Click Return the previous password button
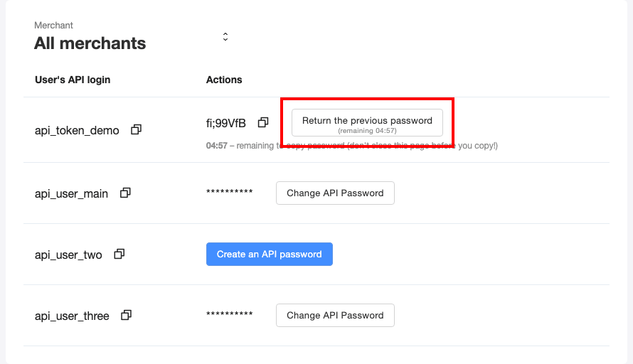This screenshot has height=364, width=633. [367, 122]
